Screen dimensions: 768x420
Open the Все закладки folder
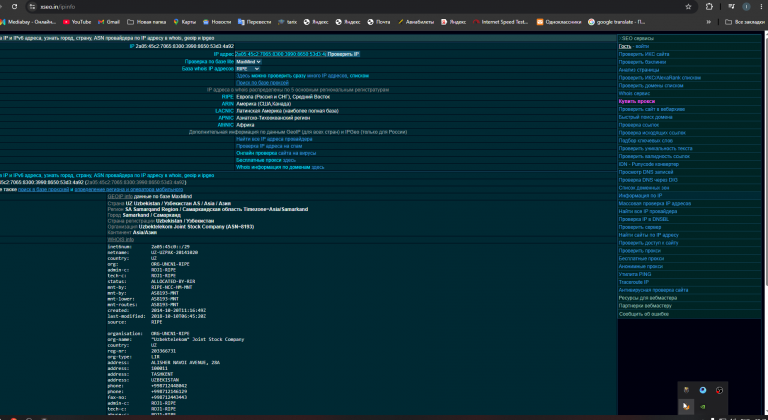tap(744, 22)
